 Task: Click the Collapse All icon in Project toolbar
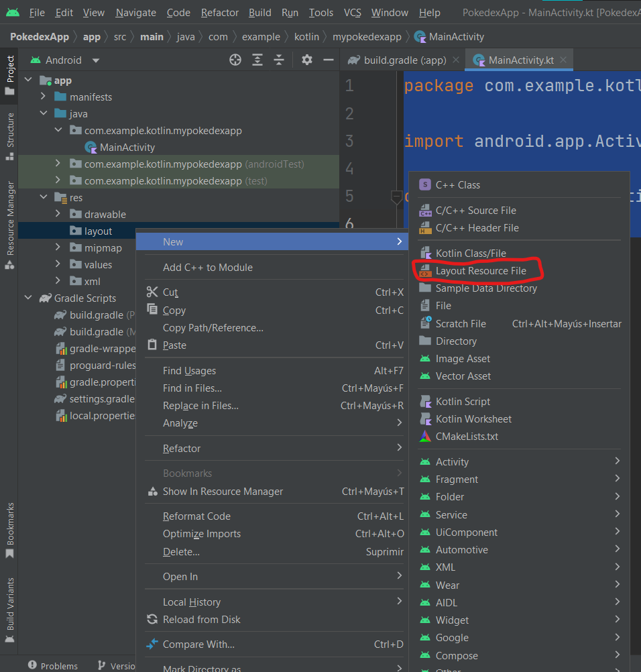(x=279, y=60)
